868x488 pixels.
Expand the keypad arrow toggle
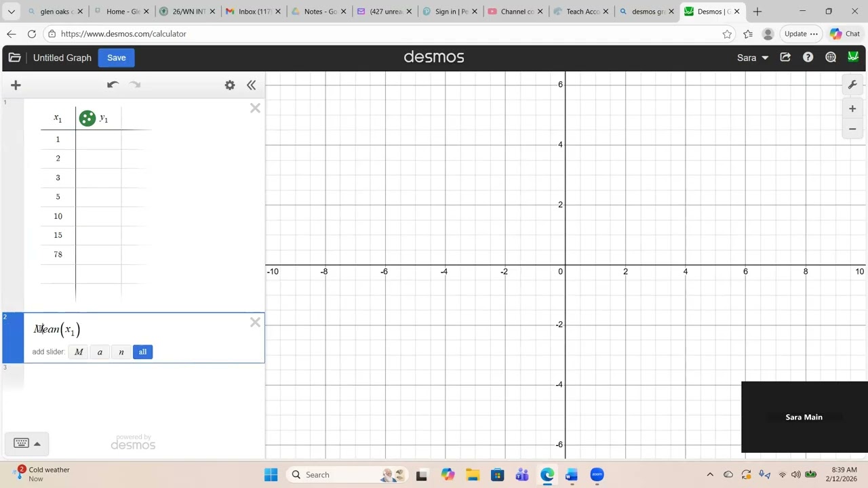tap(37, 444)
